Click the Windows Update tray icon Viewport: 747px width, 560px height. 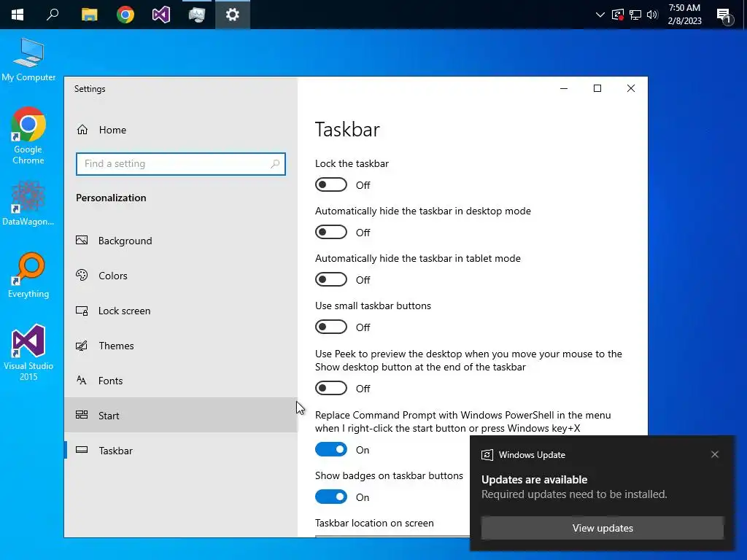point(617,15)
